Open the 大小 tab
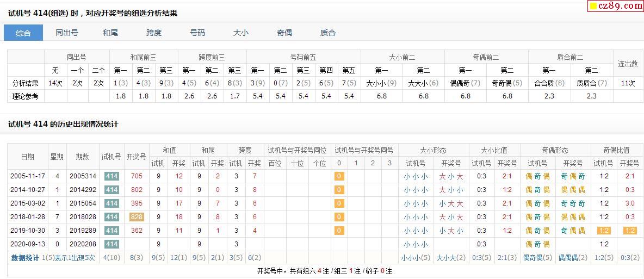644x279 pixels. point(241,33)
